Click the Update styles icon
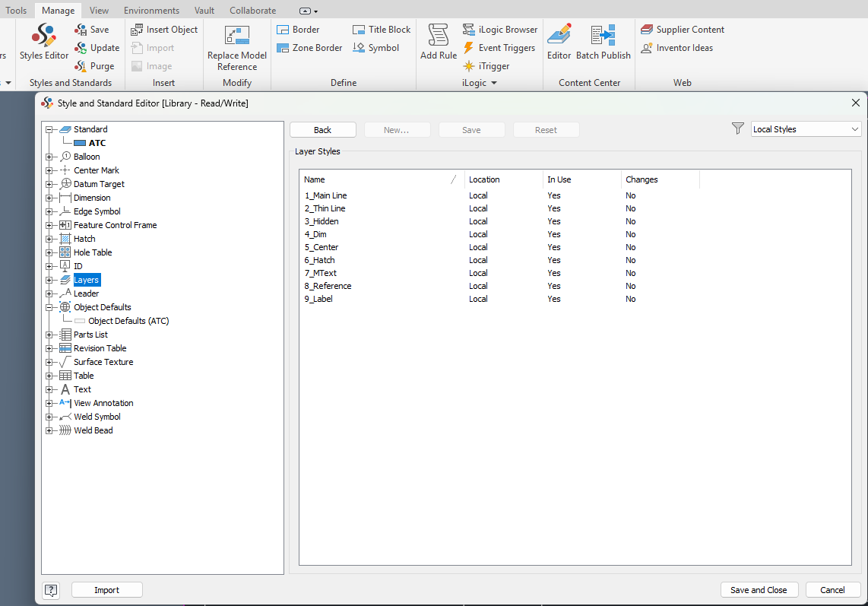 pyautogui.click(x=81, y=48)
